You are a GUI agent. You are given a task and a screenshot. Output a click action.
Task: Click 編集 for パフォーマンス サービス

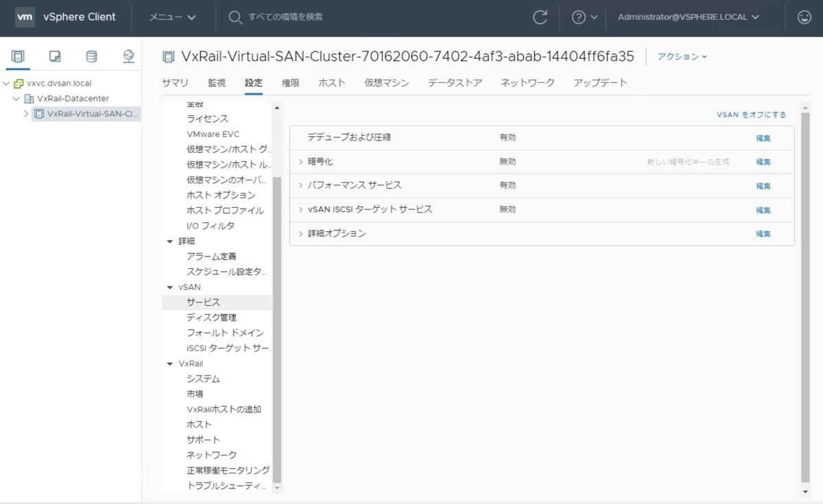(763, 186)
